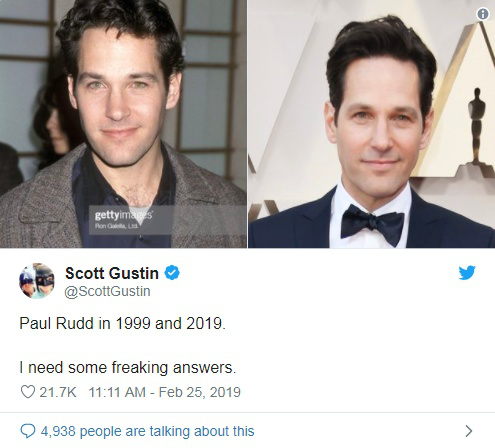Open the left photo with the gray coat

coord(123,124)
